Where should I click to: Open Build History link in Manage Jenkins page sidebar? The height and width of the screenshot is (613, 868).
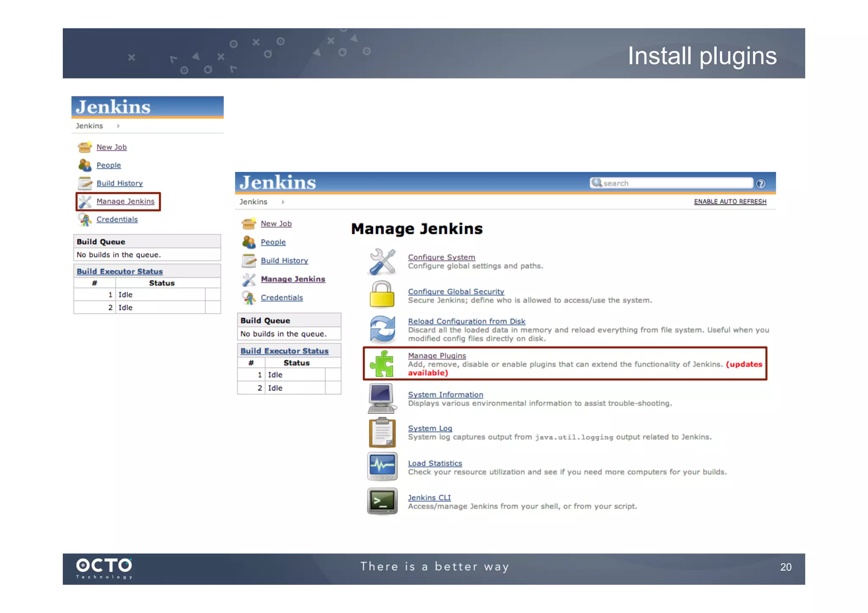284,261
